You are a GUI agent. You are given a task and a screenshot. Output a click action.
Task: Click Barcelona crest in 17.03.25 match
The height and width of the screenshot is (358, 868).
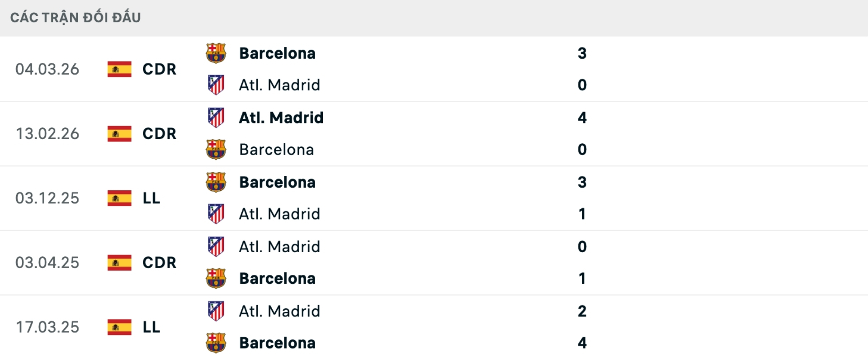(x=216, y=343)
